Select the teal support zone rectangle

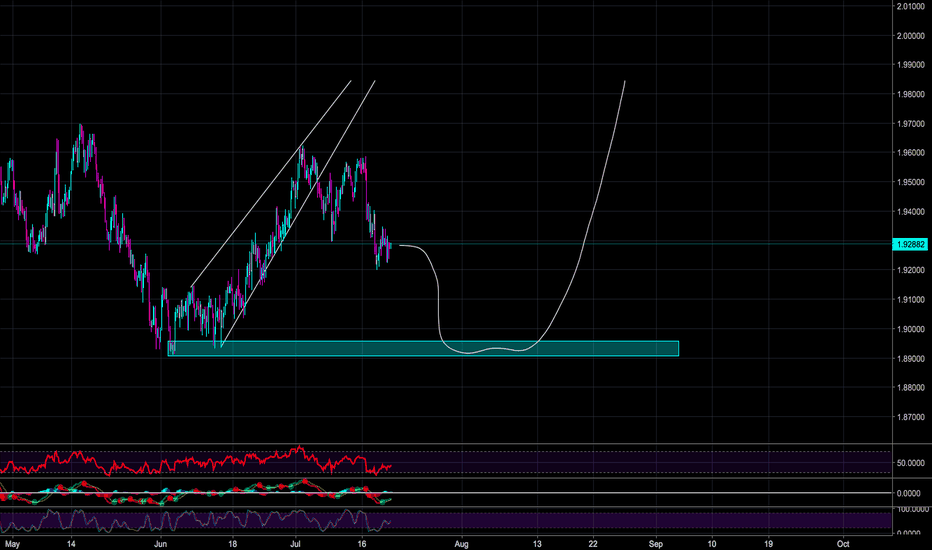click(x=423, y=348)
